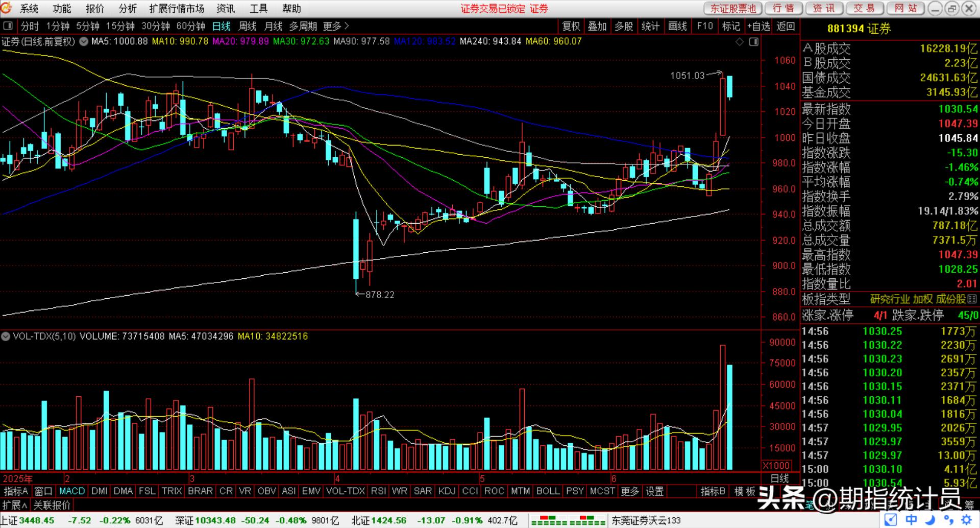The image size is (980, 528).
Task: Expand 更多 periods chevron
Action: click(x=336, y=26)
